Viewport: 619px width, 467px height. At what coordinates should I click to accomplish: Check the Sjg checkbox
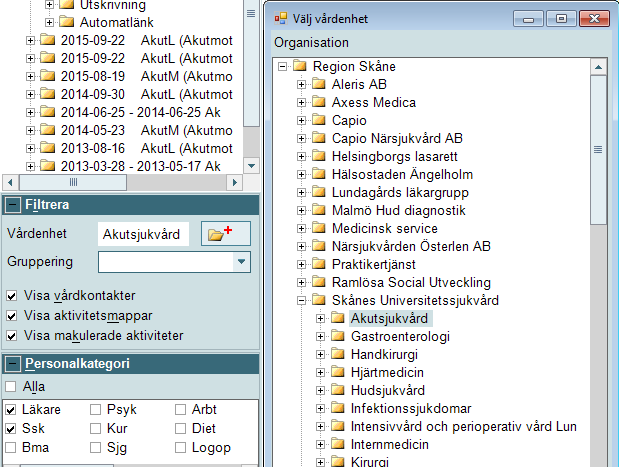96,448
